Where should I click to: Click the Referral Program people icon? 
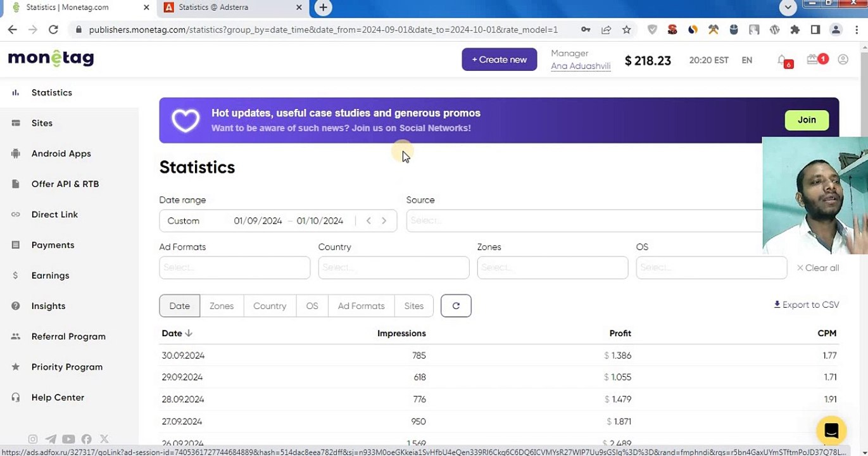[x=15, y=336]
